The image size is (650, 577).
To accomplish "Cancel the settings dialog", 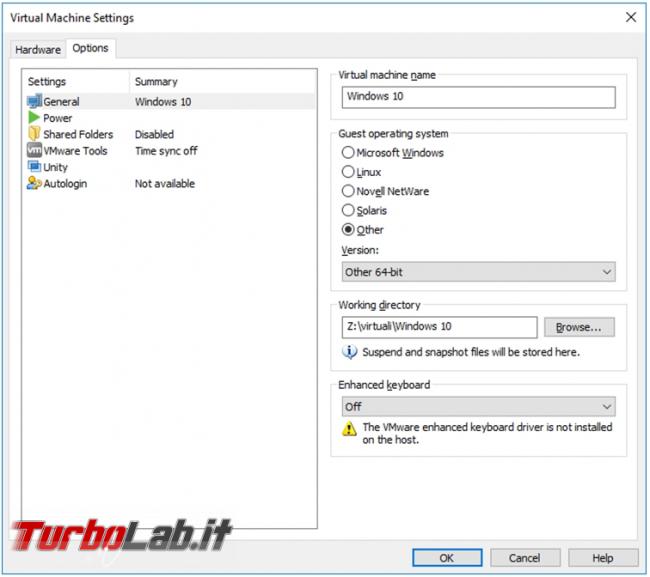I will point(525,558).
